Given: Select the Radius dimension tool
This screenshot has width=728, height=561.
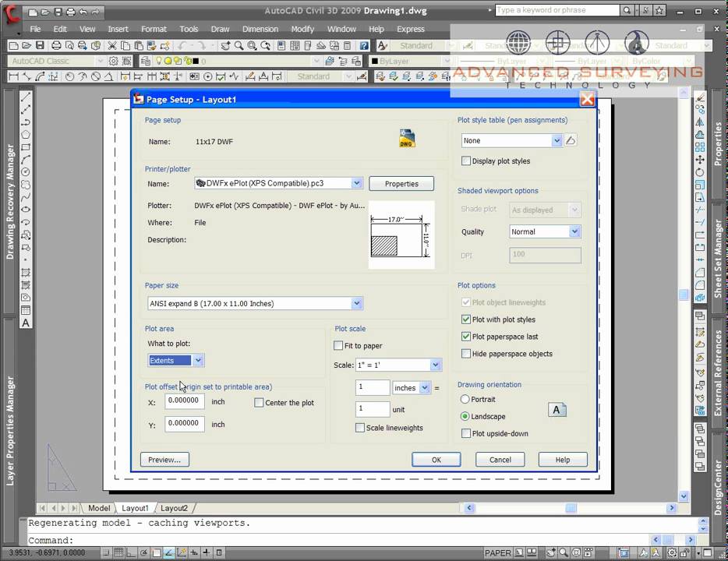Looking at the screenshot, I should pos(69,76).
